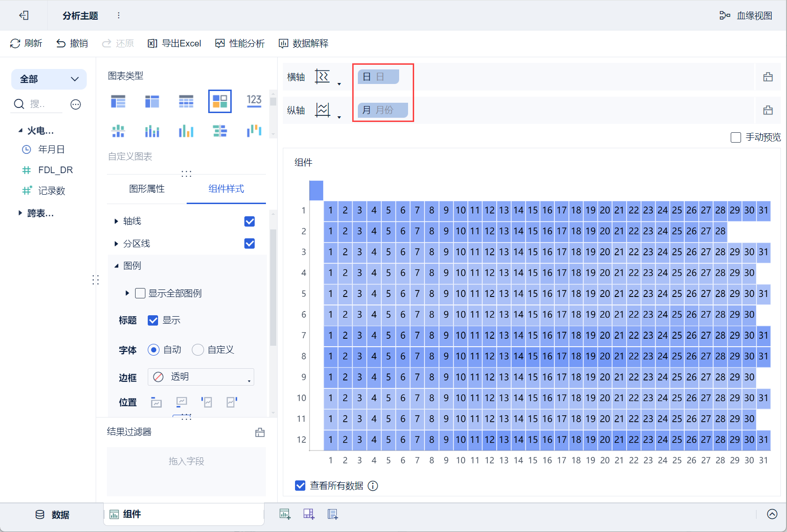Click the 月份 field pill in 纵轴
787x532 pixels.
click(x=383, y=110)
